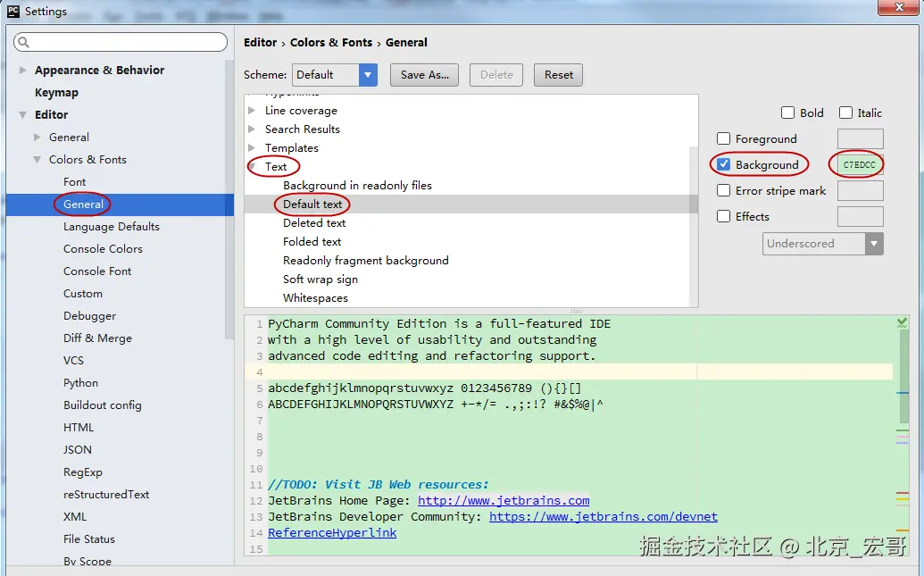924x576 pixels.
Task: Select XML color settings
Action: tap(75, 517)
